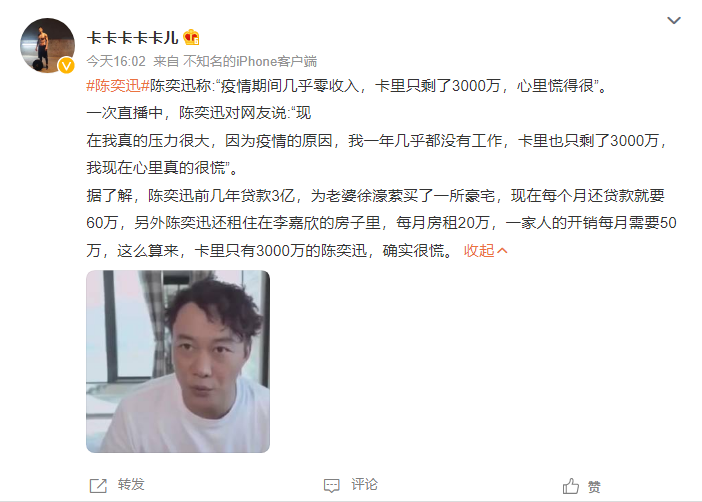Open the 卡卡卡卡卡儿 username link

133,37
